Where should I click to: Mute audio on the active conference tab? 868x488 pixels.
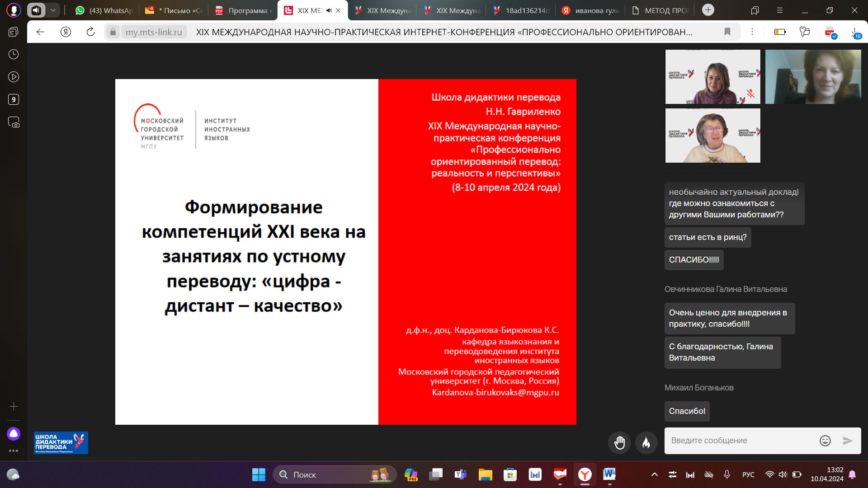(329, 10)
